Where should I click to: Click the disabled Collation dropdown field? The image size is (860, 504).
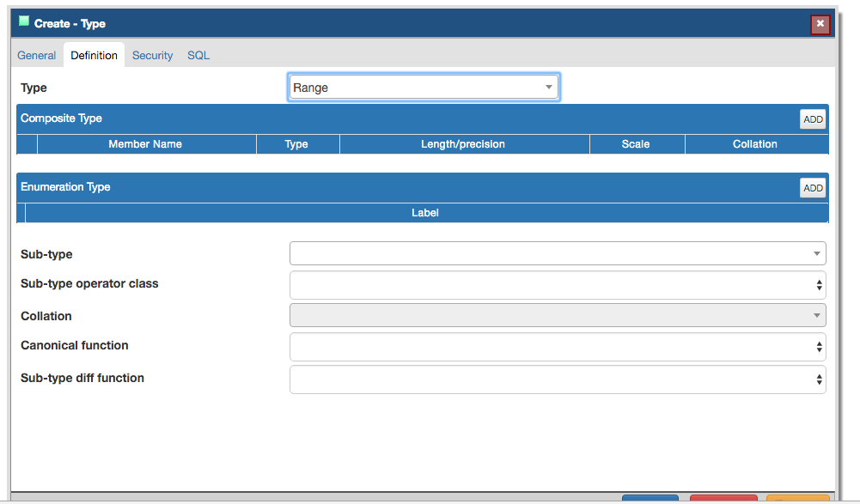click(x=558, y=315)
